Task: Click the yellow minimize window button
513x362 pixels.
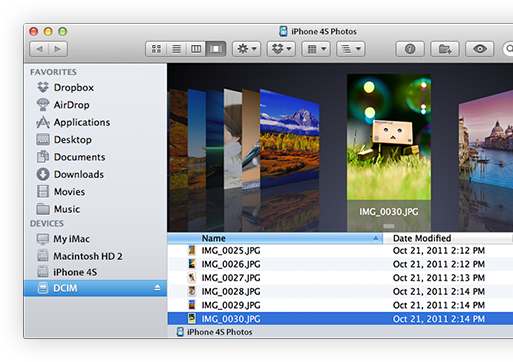Action: coord(48,31)
